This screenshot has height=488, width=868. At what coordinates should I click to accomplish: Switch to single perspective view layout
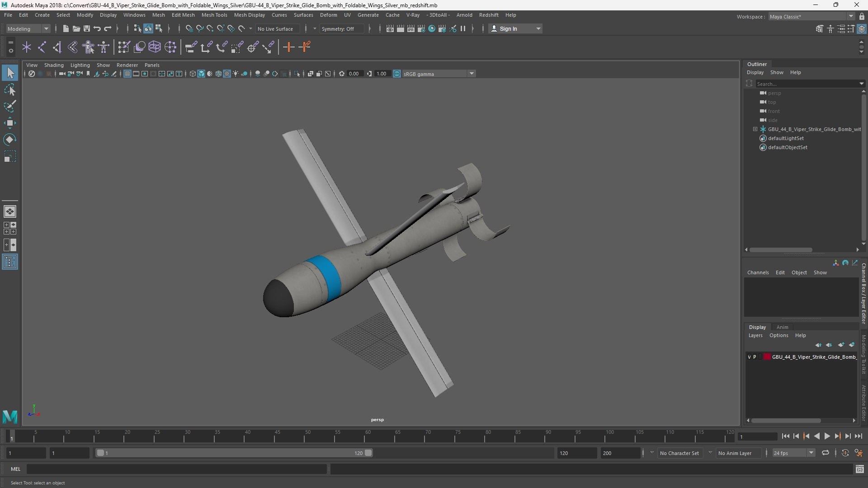pos(10,211)
